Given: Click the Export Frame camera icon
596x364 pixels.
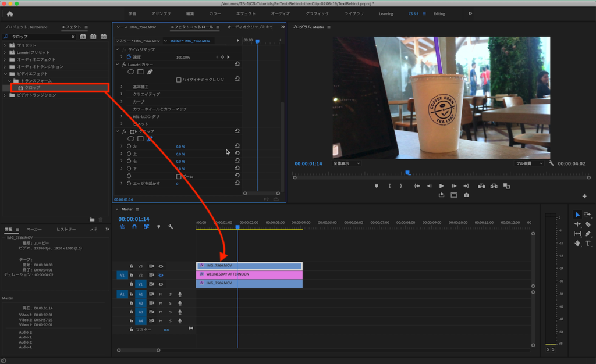Looking at the screenshot, I should pyautogui.click(x=466, y=195).
